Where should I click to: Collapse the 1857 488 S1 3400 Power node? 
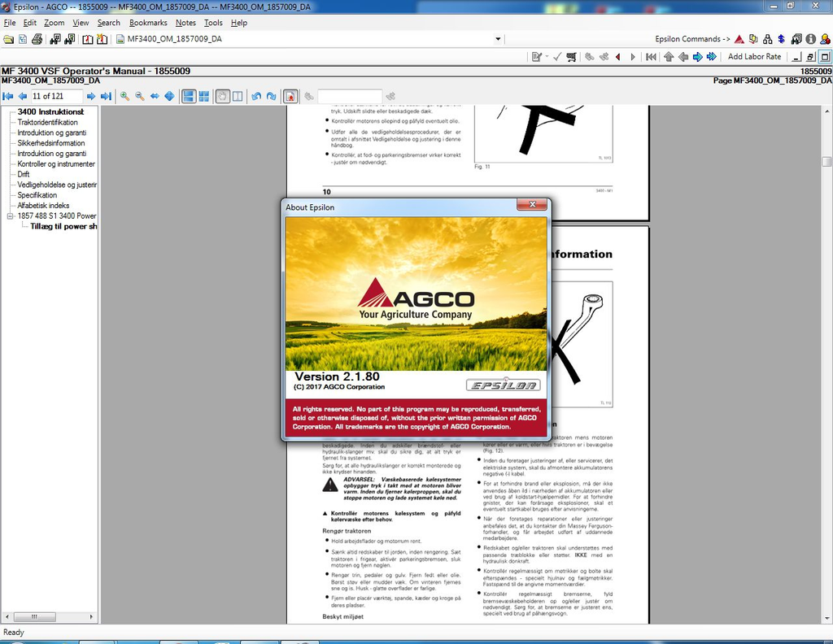click(x=11, y=216)
